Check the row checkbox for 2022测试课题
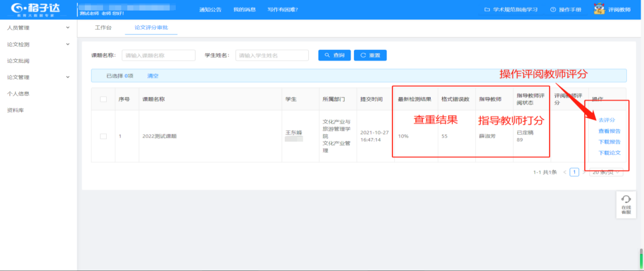Image resolution: width=644 pixels, height=271 pixels. tap(104, 136)
